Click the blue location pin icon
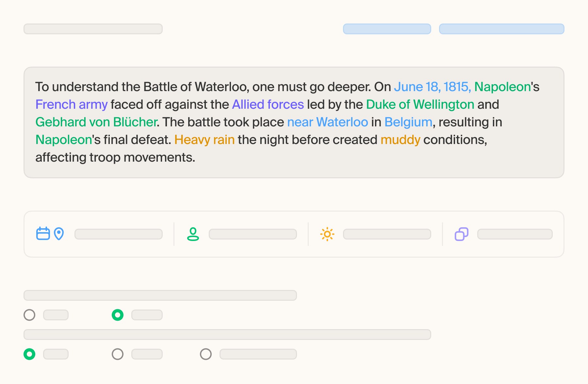 [x=59, y=234]
